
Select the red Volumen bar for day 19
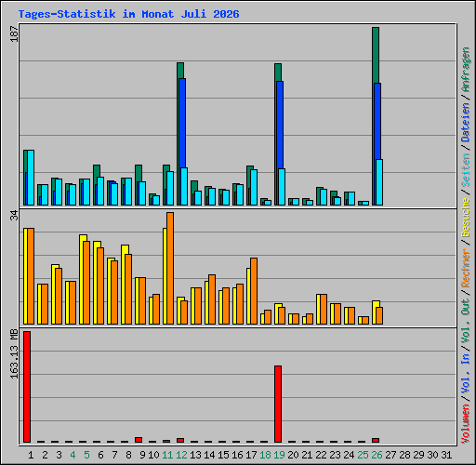click(x=278, y=404)
